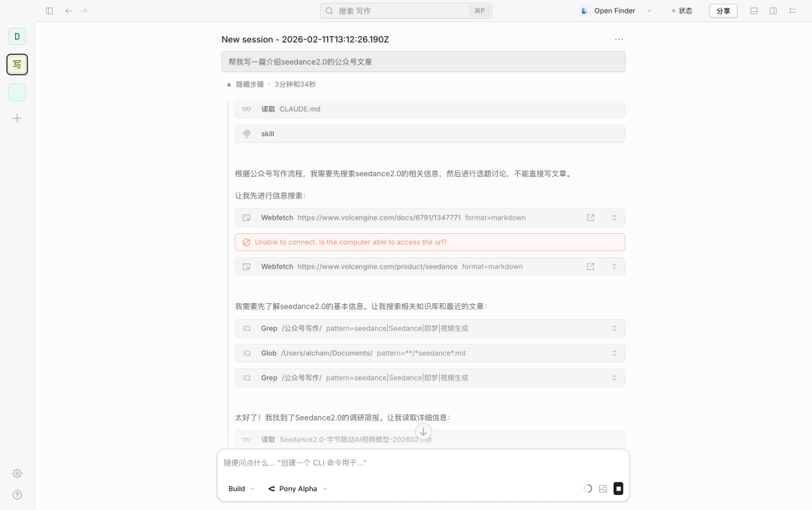This screenshot has height=510, width=812.
Task: Open the 读取 CLAUDE.md step row
Action: click(430, 109)
